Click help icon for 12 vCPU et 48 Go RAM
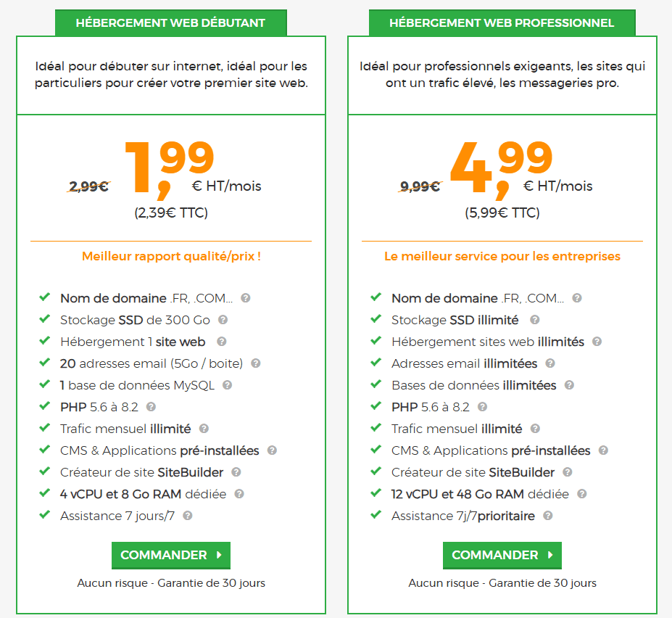672x618 pixels. [x=582, y=494]
